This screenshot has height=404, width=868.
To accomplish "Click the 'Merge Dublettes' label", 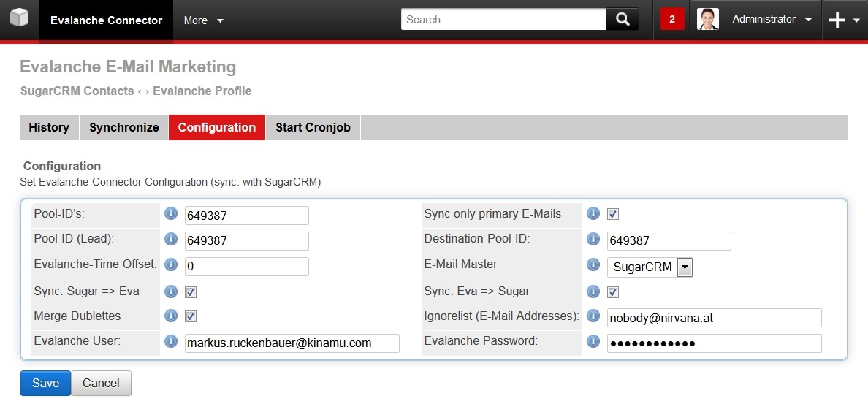I will (x=77, y=316).
